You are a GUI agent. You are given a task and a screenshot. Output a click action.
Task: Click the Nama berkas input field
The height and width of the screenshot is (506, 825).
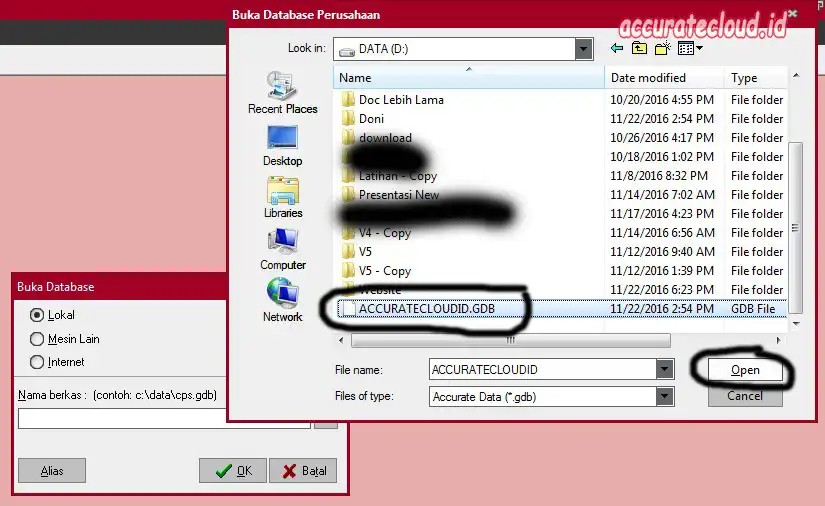coord(164,419)
